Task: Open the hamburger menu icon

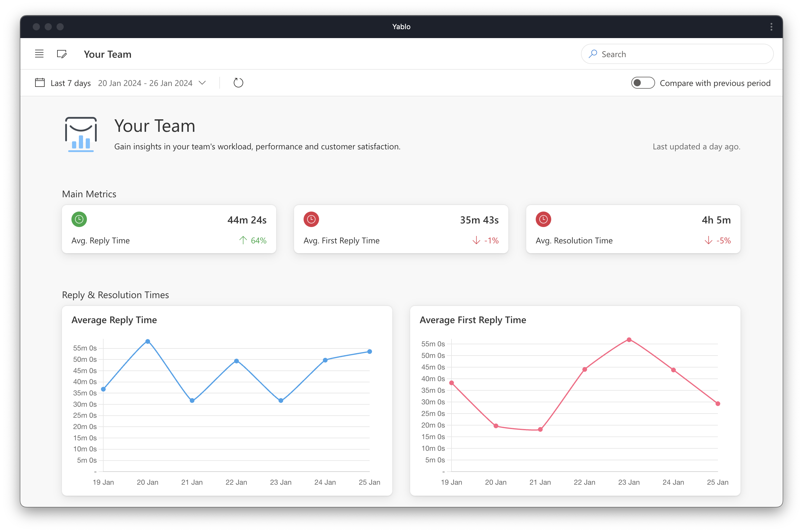Action: coord(39,54)
